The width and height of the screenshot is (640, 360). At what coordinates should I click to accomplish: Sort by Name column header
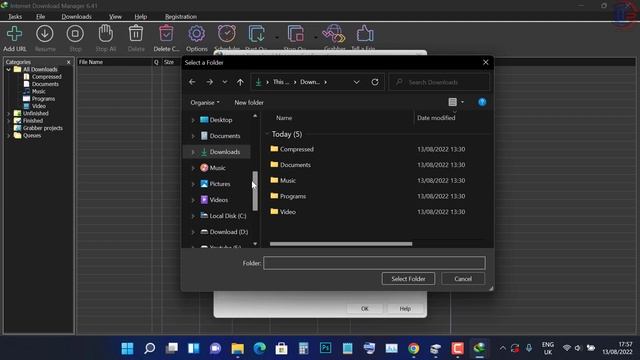click(284, 118)
